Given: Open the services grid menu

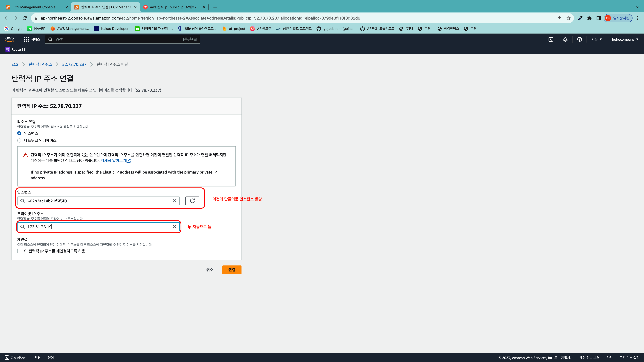Looking at the screenshot, I should tap(26, 40).
